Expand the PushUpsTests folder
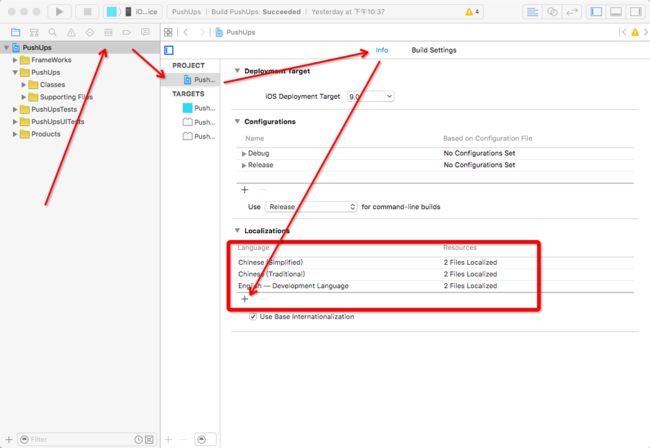 click(15, 109)
